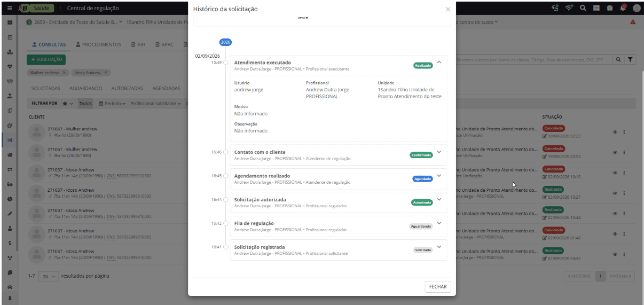The height and width of the screenshot is (305, 644).
Task: Open the dollar sign icon in sidebar
Action: (x=10, y=243)
